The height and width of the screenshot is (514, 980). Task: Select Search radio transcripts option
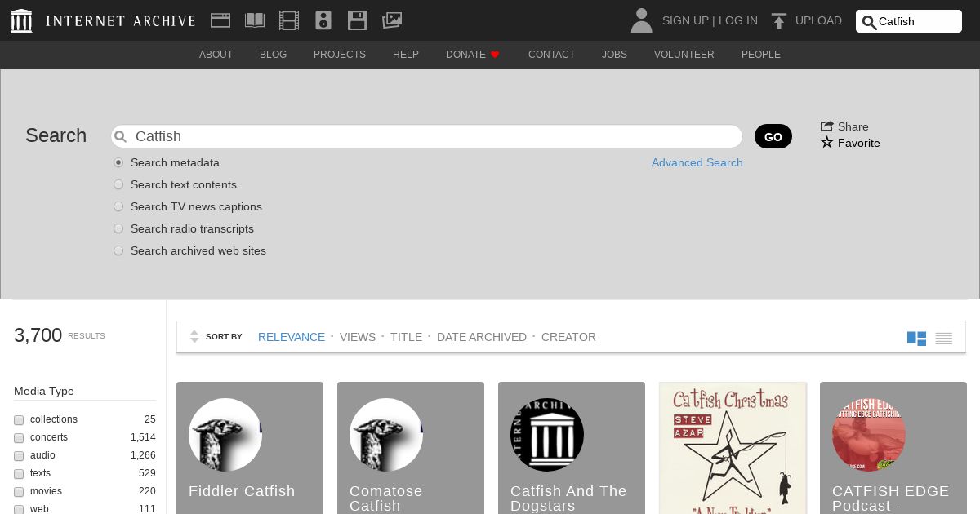118,228
